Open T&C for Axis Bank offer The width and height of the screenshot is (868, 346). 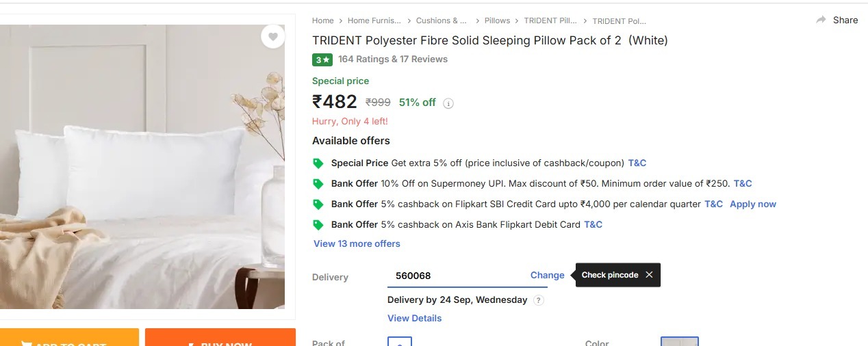point(593,224)
